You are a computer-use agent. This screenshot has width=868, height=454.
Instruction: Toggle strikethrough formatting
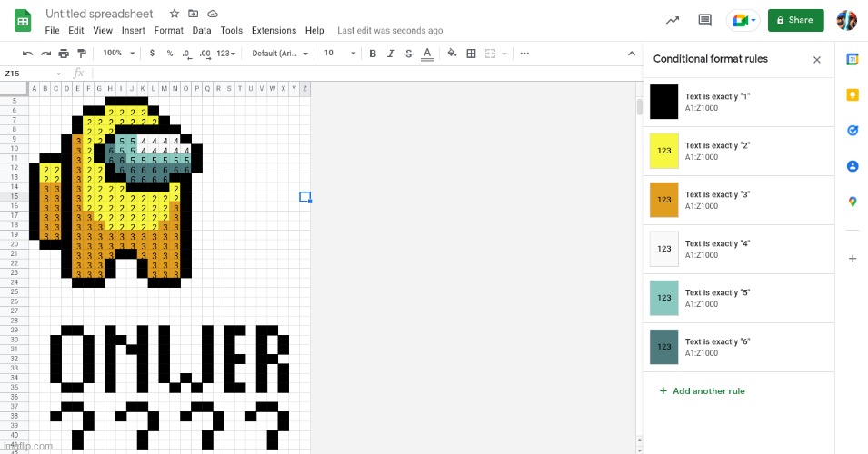[409, 54]
